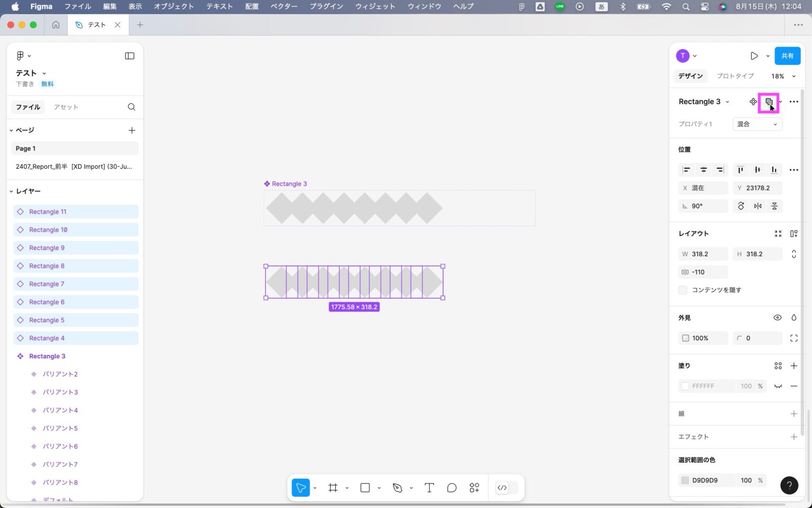Open the プロパティ1 混合 dropdown
This screenshot has height=508, width=812.
coord(757,124)
